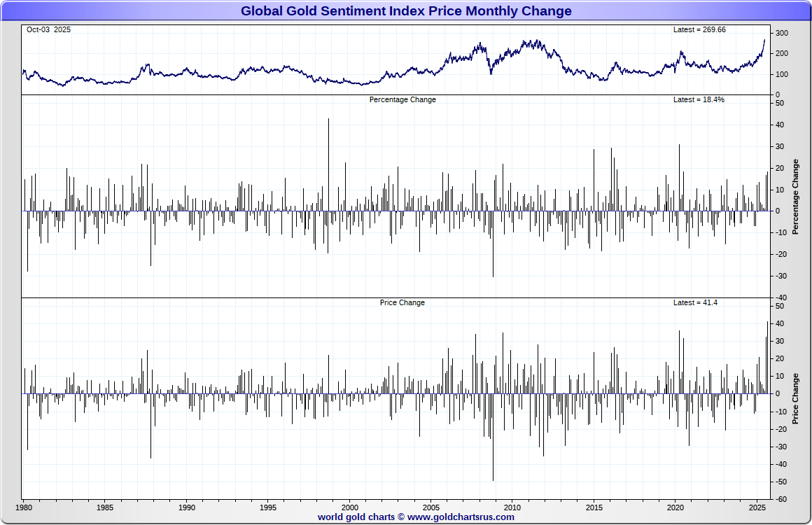
Task: Click the 200 tick on the top index axis
Action: pyautogui.click(x=782, y=53)
